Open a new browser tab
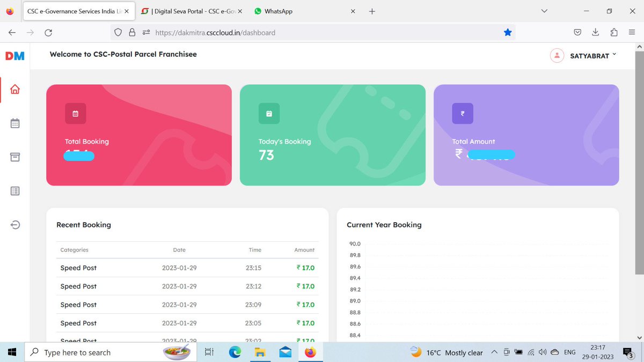The height and width of the screenshot is (362, 644). click(372, 11)
